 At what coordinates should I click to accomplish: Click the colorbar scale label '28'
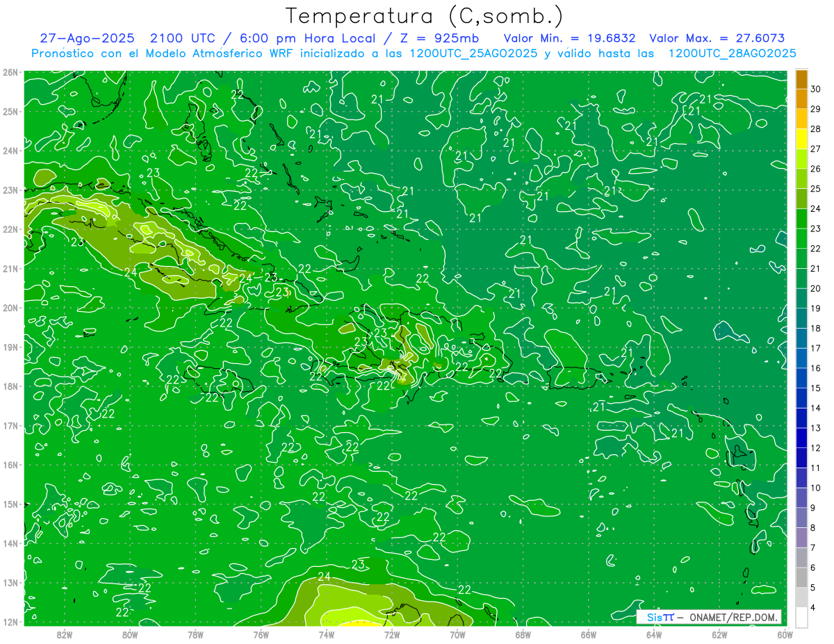point(816,129)
